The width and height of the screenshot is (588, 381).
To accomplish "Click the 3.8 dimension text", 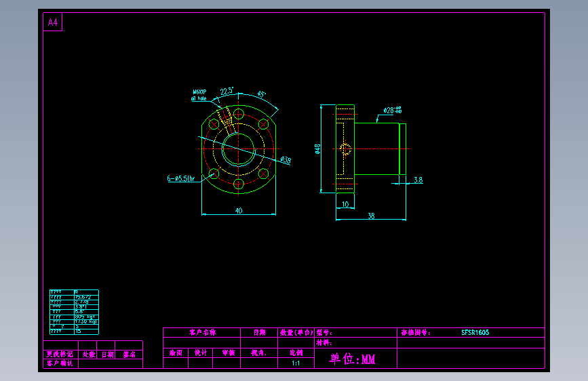I will click(x=418, y=180).
